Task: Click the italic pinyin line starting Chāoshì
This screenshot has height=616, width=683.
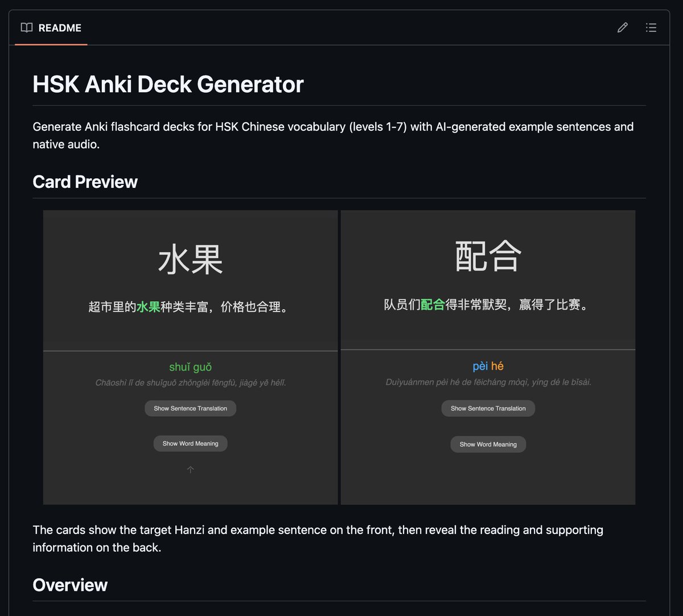Action: click(190, 383)
